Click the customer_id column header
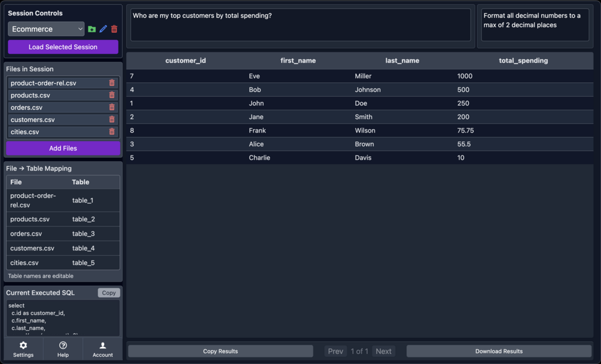 [x=185, y=60]
